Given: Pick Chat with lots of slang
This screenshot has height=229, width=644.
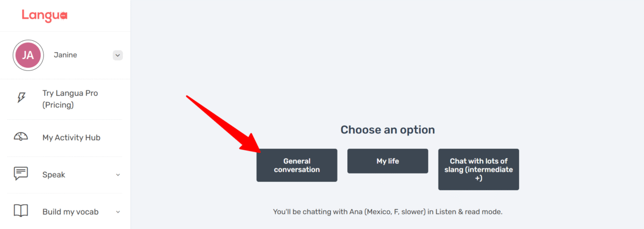Looking at the screenshot, I should [479, 169].
